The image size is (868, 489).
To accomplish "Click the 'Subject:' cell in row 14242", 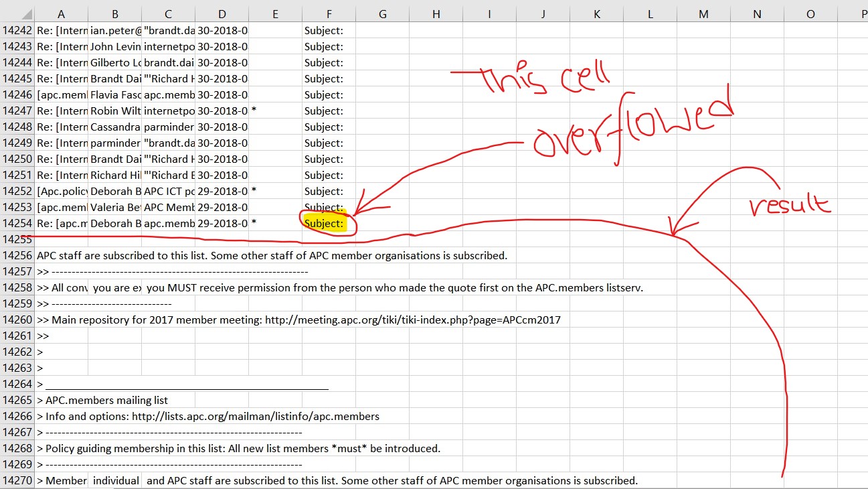I will (329, 30).
